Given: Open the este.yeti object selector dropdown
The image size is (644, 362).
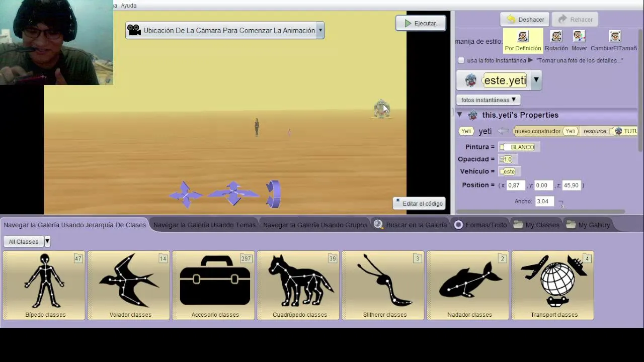Looking at the screenshot, I should [536, 80].
